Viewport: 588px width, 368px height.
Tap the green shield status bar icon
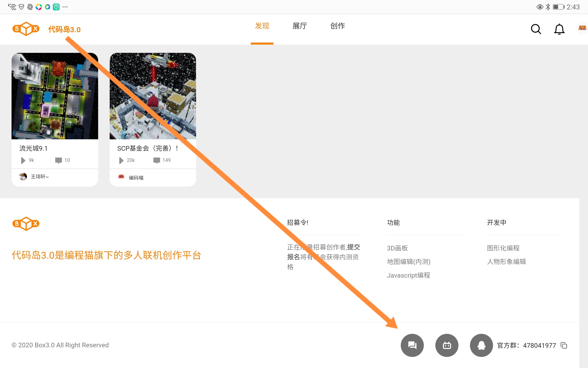pyautogui.click(x=56, y=7)
